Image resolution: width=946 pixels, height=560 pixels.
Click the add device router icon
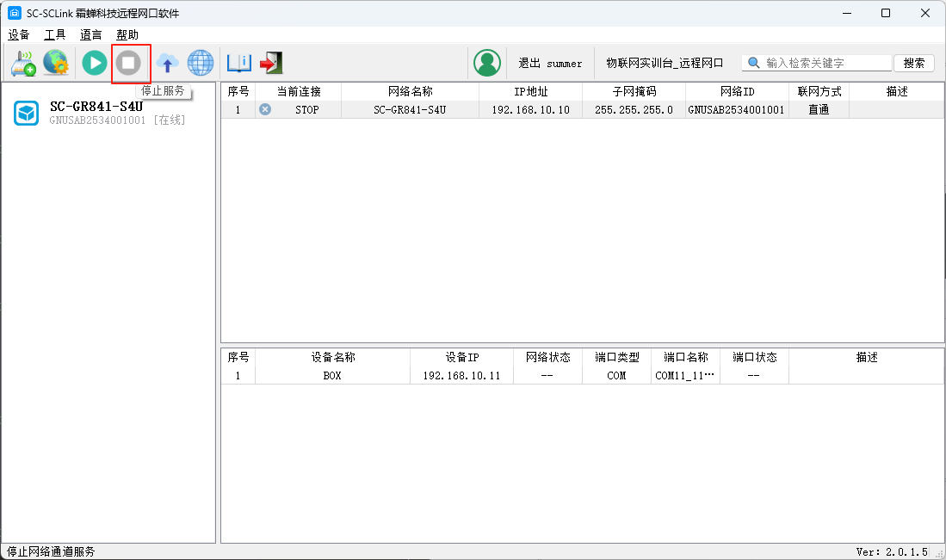point(22,63)
